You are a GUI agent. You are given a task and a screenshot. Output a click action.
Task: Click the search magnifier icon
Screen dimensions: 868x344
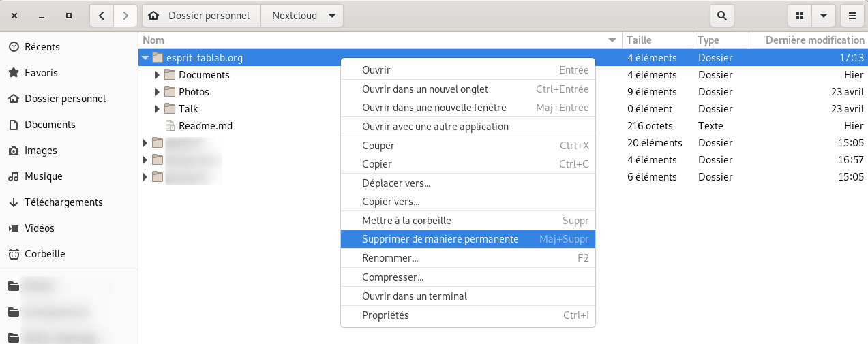tap(722, 16)
